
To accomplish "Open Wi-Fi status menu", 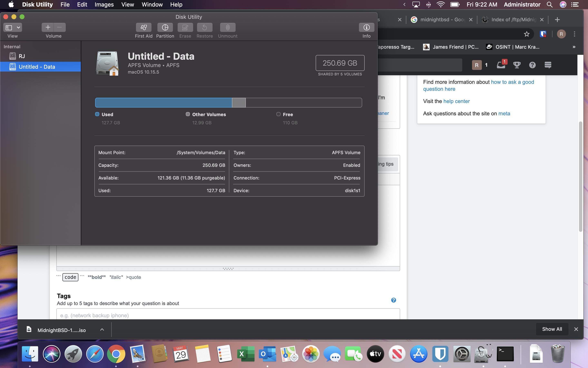I will click(x=441, y=5).
